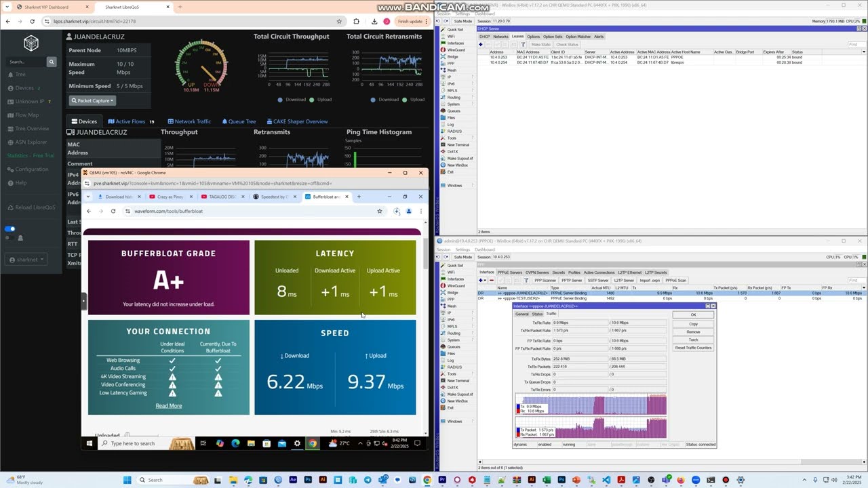Open the column dropdown arrow in DHCP Server table
868x488 pixels.
tap(863, 52)
